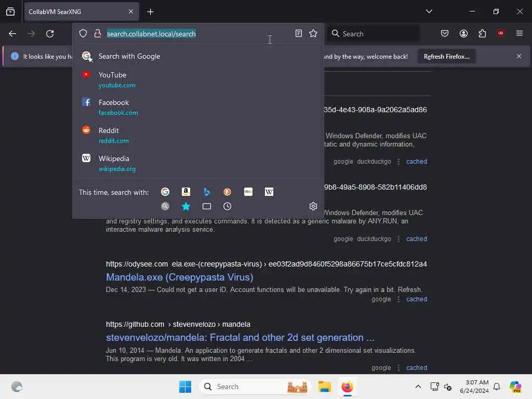Open Pocket save icon
This screenshot has height=399, width=532.
click(x=445, y=33)
